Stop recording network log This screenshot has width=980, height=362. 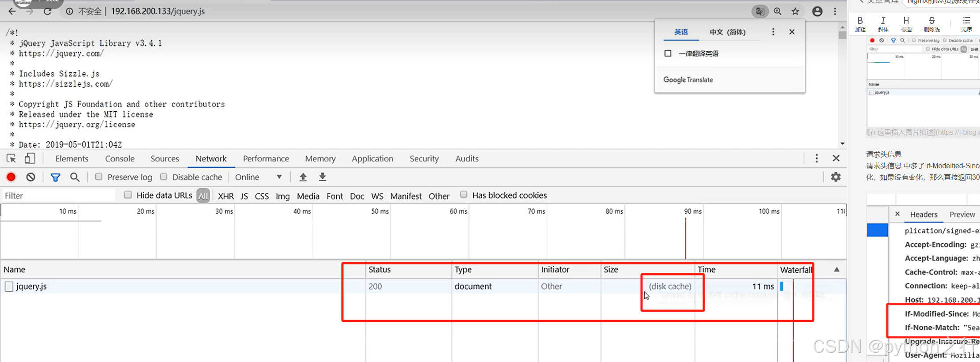pyautogui.click(x=11, y=177)
